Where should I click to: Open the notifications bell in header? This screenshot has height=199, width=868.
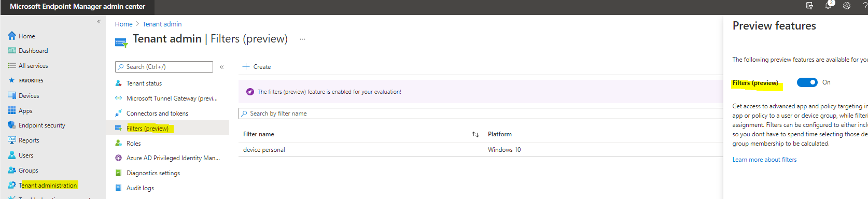828,6
